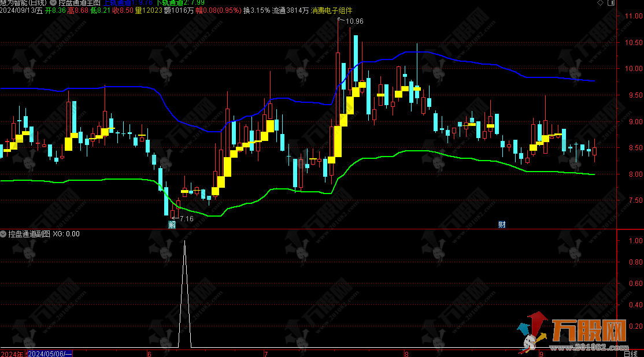Click the 解 marker below the chart

[x=172, y=225]
